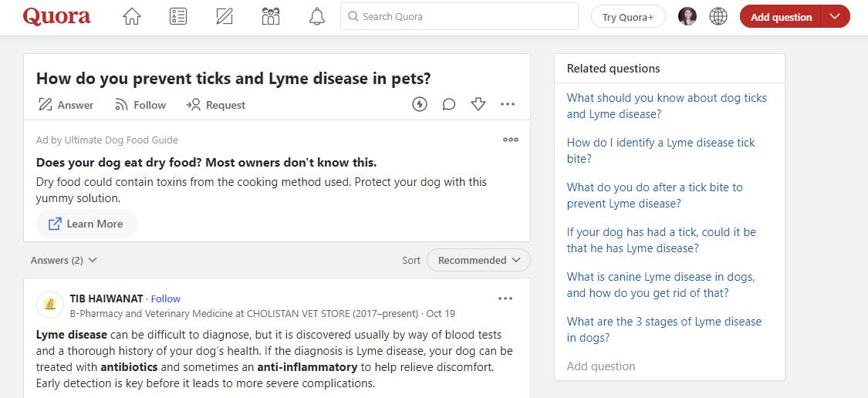The height and width of the screenshot is (398, 868).
Task: Open TIB HAIWANAT answer's more options
Action: pos(505,299)
